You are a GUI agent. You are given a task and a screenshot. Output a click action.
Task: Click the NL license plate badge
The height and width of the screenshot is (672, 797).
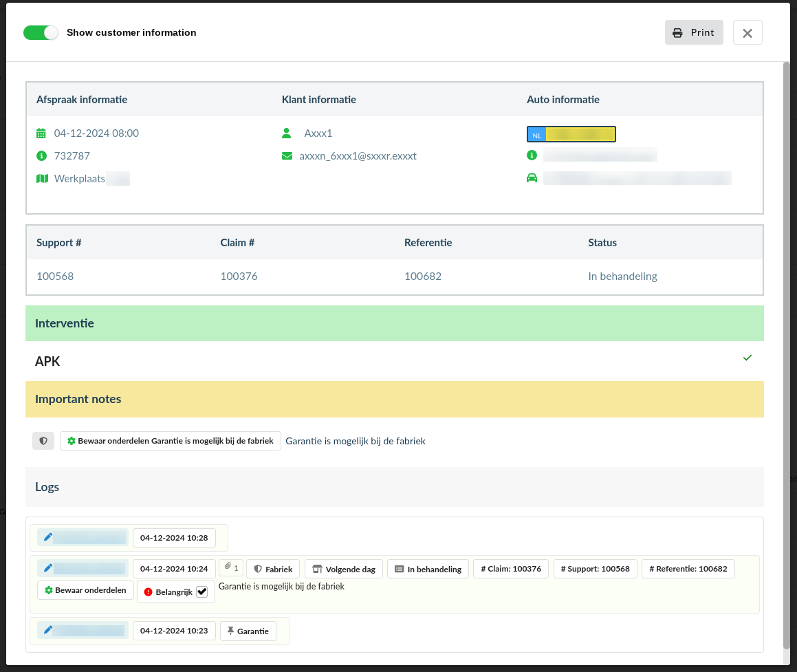[571, 134]
